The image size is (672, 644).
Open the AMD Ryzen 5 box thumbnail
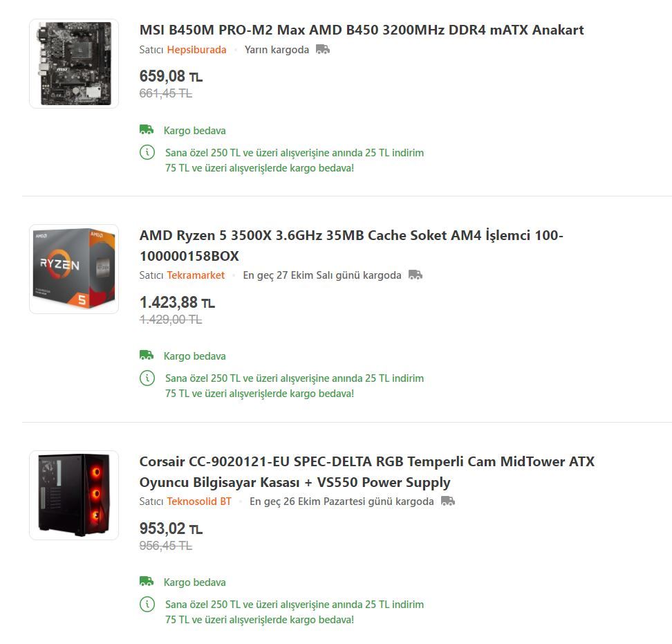coord(74,269)
